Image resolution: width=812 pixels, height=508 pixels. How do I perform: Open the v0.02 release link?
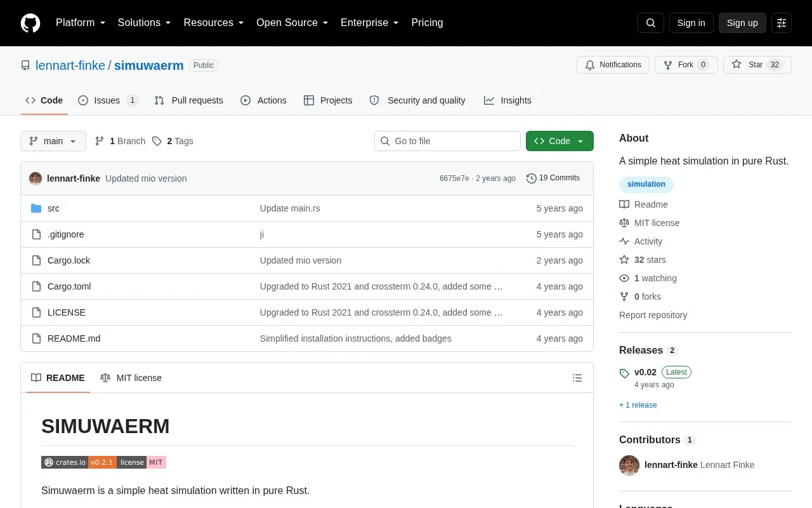[645, 372]
